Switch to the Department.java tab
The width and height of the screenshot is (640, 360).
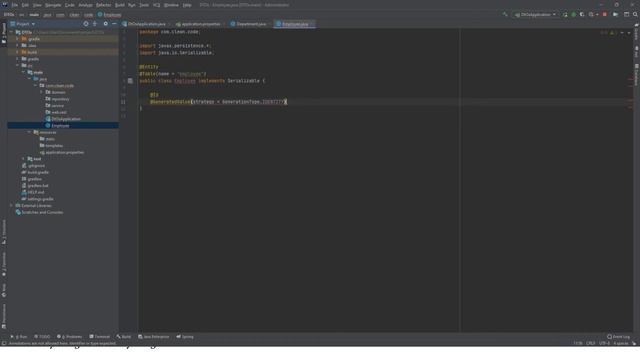[250, 24]
